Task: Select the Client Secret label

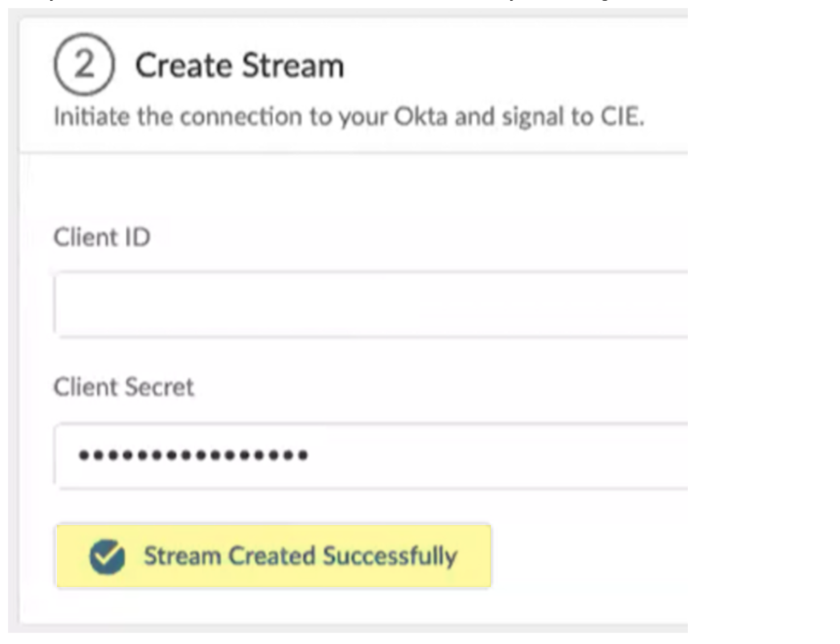Action: pos(124,387)
